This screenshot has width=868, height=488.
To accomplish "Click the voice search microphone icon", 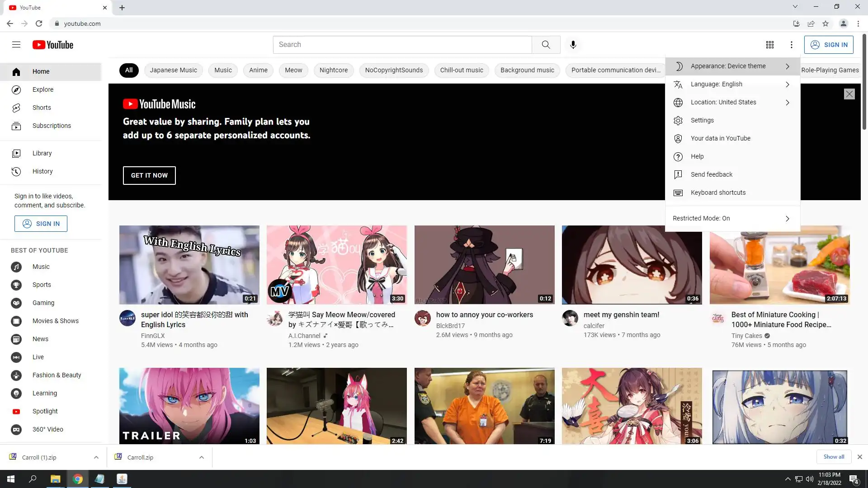I will pos(573,45).
